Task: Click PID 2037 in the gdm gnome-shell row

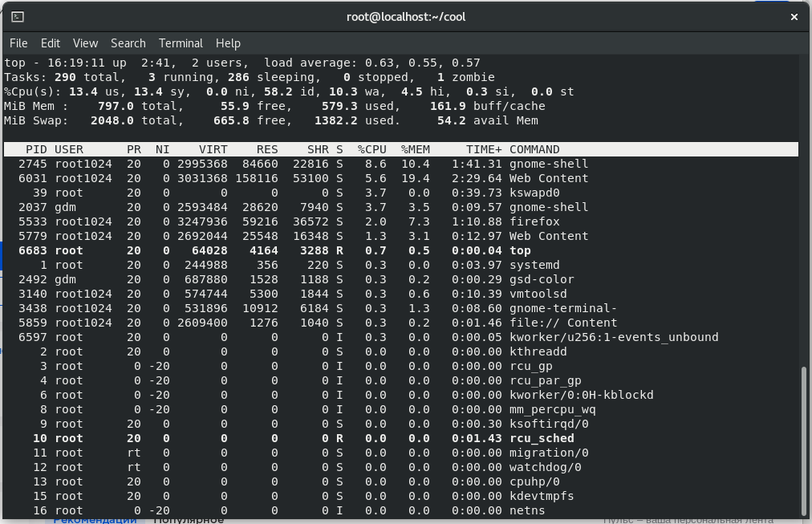Action: click(x=33, y=208)
